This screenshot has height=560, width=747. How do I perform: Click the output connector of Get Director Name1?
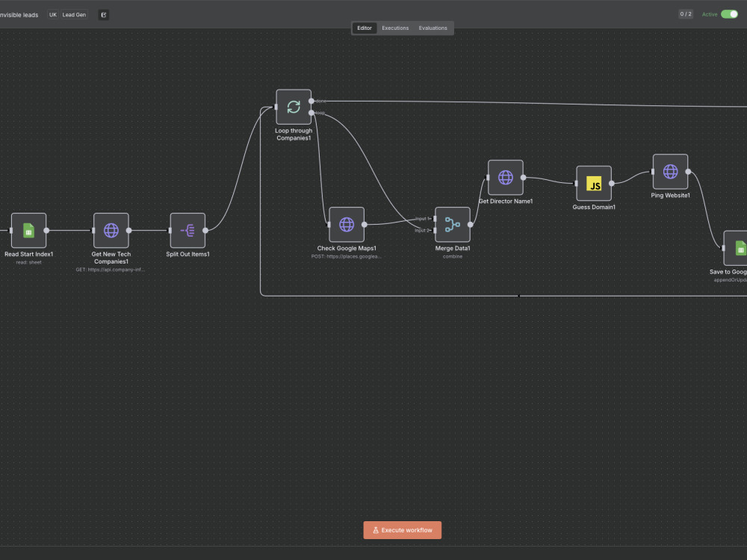tap(523, 178)
